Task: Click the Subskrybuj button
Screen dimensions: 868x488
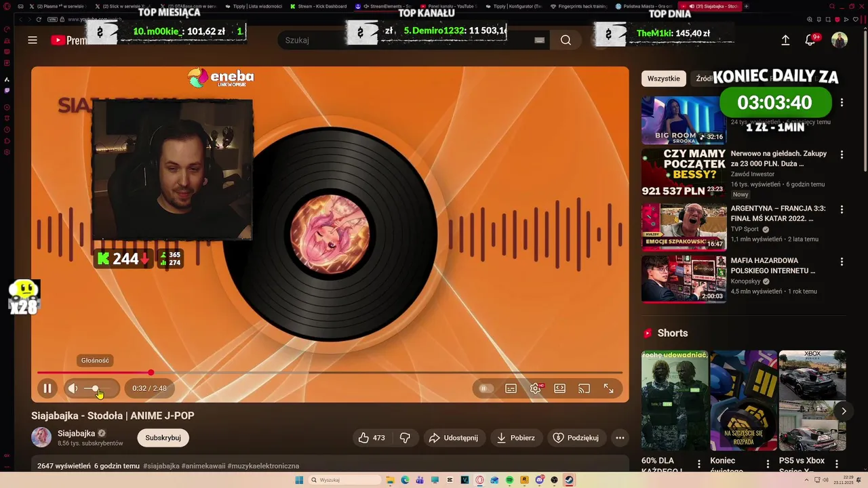Action: tap(163, 438)
